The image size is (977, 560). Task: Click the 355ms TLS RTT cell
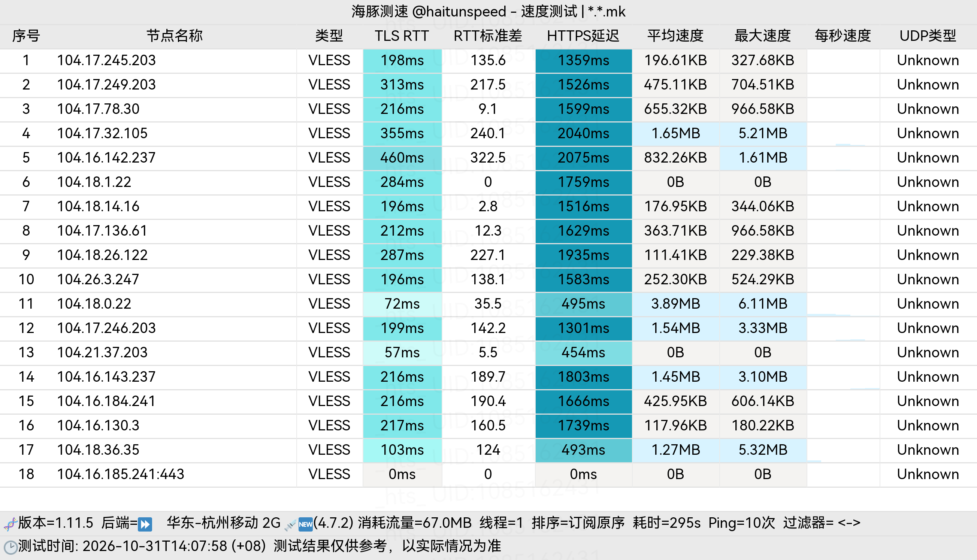(x=402, y=133)
